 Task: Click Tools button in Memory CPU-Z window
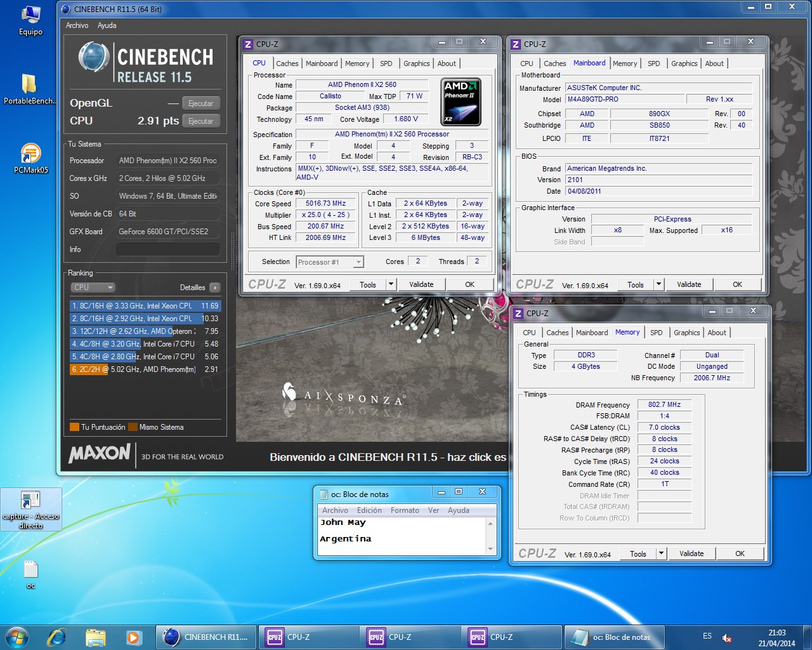point(638,554)
